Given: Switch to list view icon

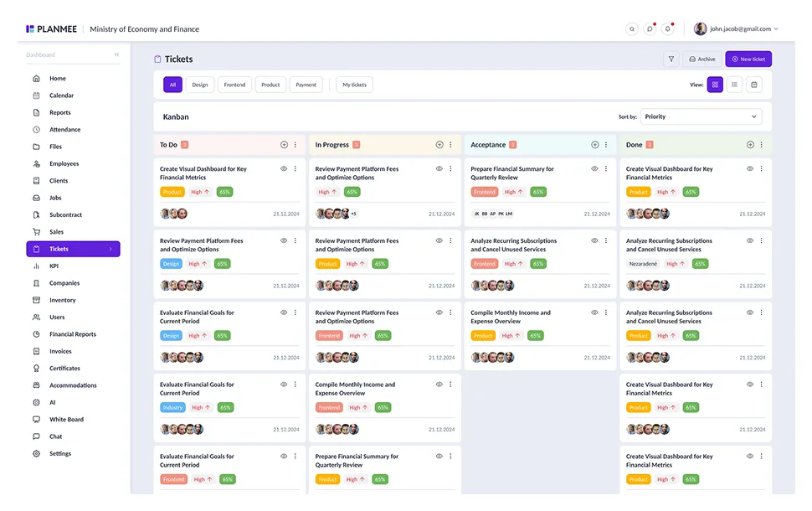Looking at the screenshot, I should tap(734, 85).
